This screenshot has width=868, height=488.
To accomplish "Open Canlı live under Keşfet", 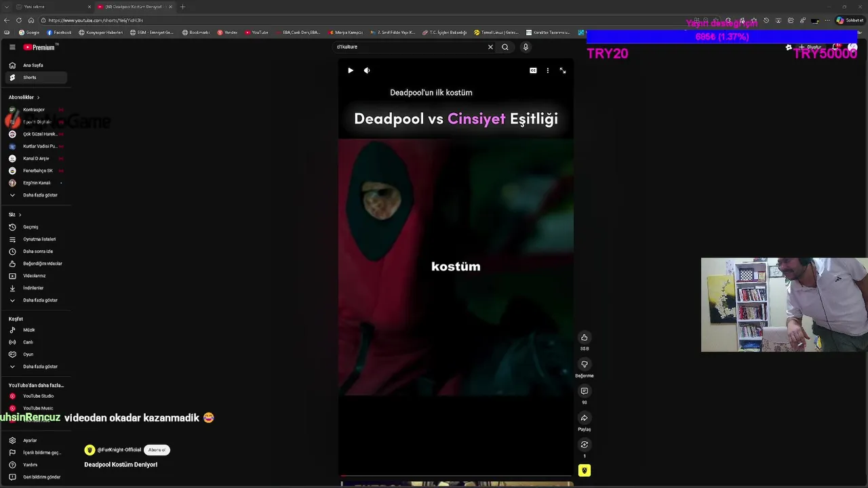I will (x=35, y=342).
